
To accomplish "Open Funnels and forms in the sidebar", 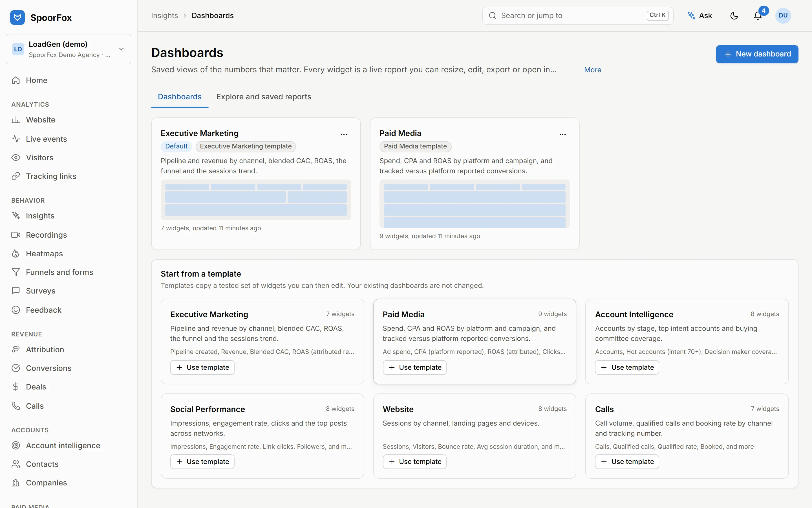I will [69, 272].
